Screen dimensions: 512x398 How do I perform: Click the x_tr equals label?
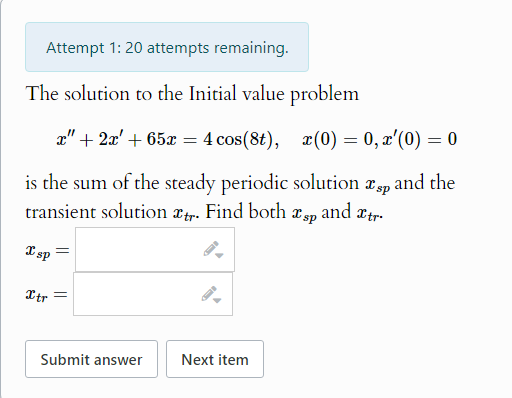pyautogui.click(x=47, y=295)
